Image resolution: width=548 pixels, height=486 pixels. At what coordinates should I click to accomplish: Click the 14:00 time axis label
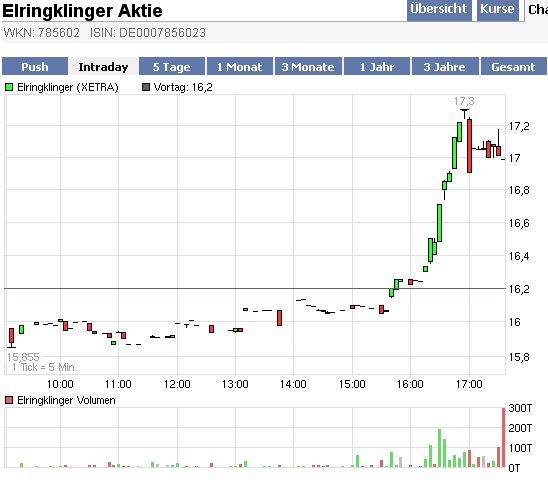(293, 384)
